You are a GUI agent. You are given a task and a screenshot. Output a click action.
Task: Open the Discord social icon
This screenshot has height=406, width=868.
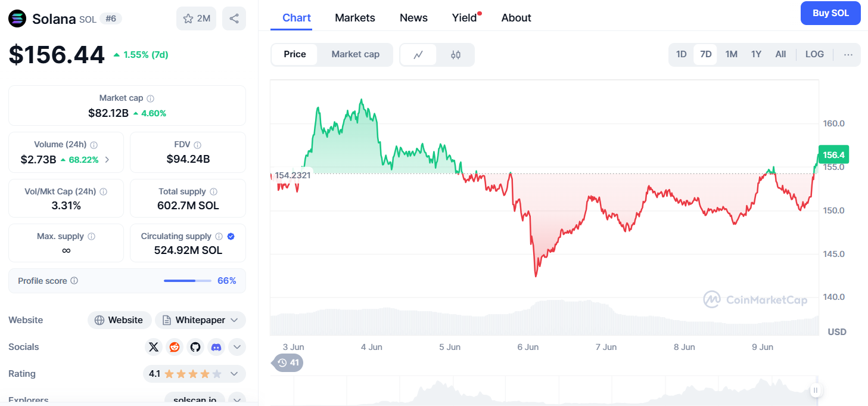click(216, 347)
